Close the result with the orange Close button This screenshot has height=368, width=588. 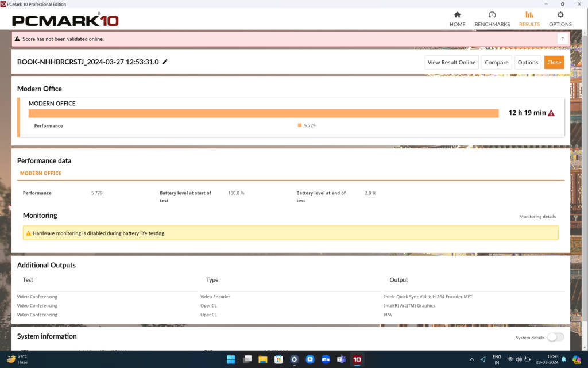[554, 62]
